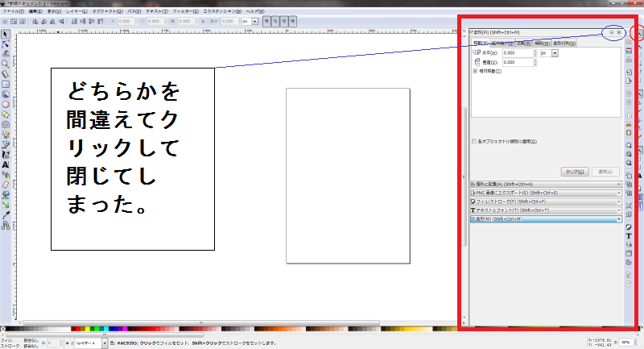This screenshot has width=644, height=349.
Task: Click the flip horizontal toolbar icon
Action: [x=52, y=22]
